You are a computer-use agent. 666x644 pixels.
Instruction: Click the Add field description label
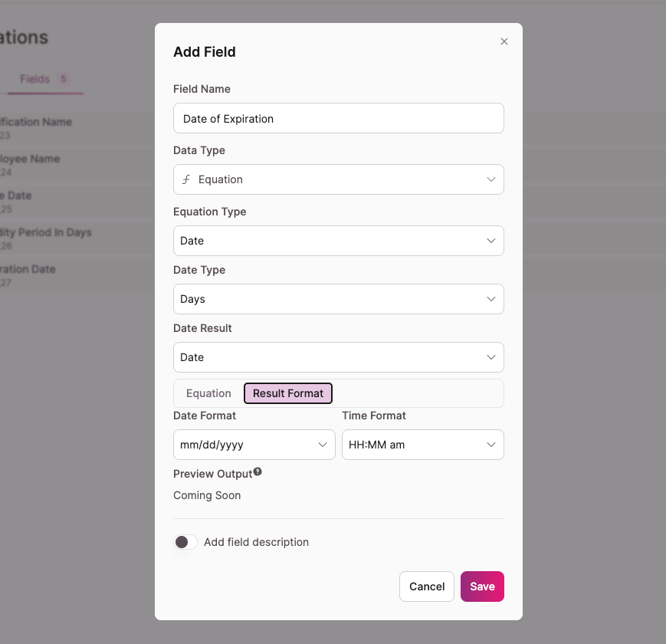click(x=256, y=542)
